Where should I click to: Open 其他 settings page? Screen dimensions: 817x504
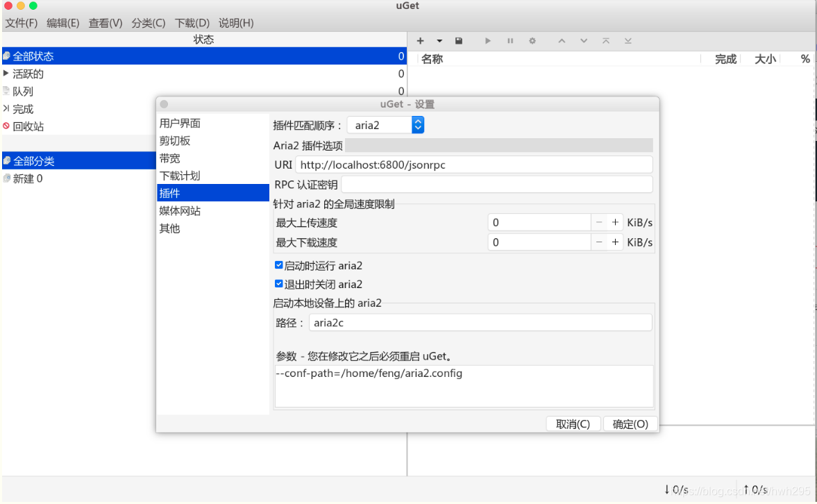pyautogui.click(x=212, y=228)
